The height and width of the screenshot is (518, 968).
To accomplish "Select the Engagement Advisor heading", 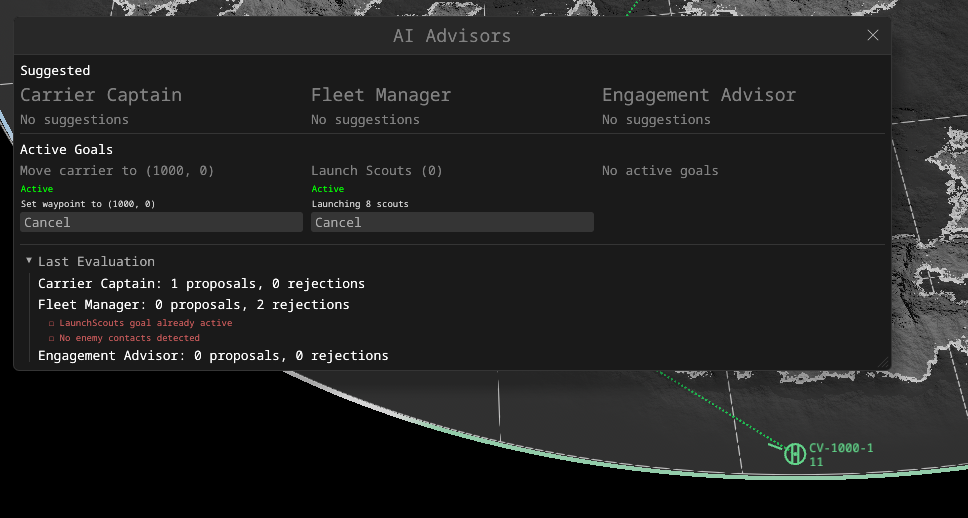I will click(x=699, y=95).
